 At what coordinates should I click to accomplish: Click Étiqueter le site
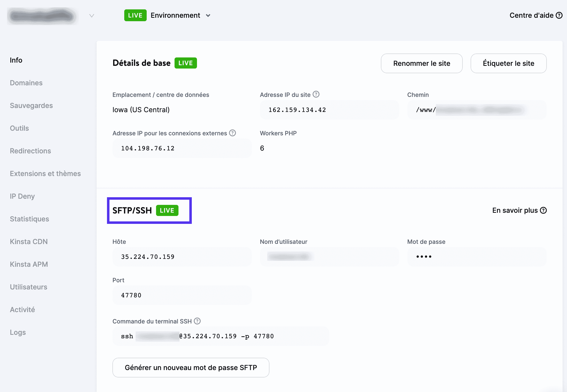508,63
